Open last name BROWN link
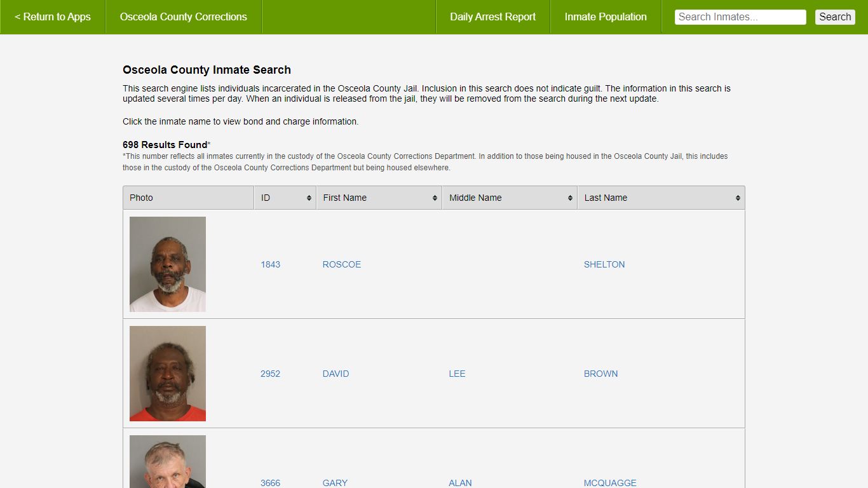Viewport: 868px width, 488px height. (601, 374)
